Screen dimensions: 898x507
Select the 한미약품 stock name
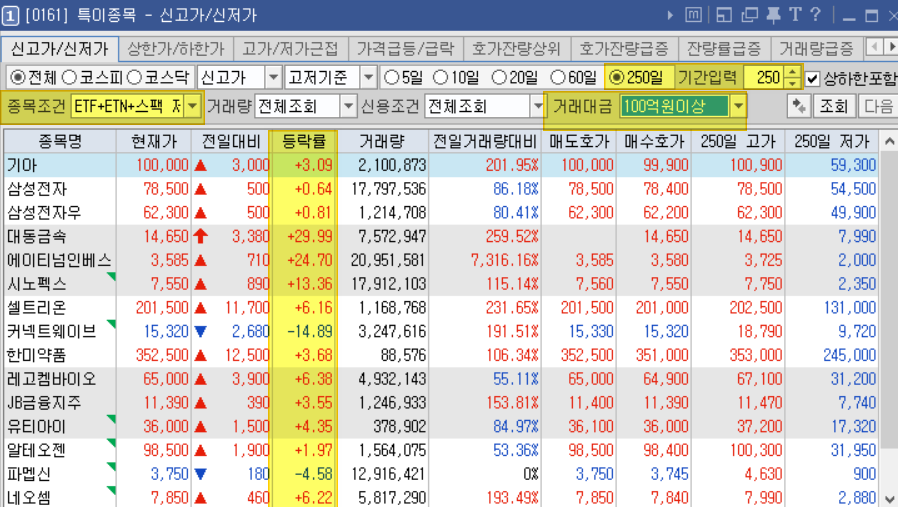tap(37, 356)
